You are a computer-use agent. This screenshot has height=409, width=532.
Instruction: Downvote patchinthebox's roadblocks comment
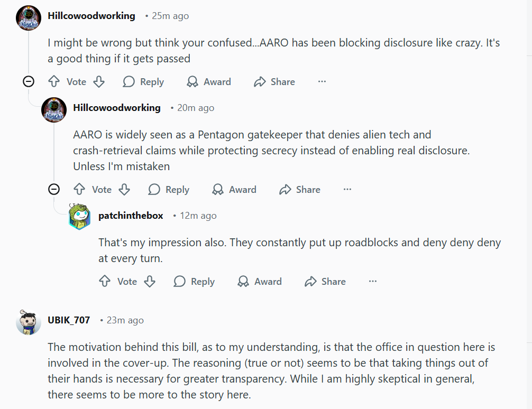[150, 282]
